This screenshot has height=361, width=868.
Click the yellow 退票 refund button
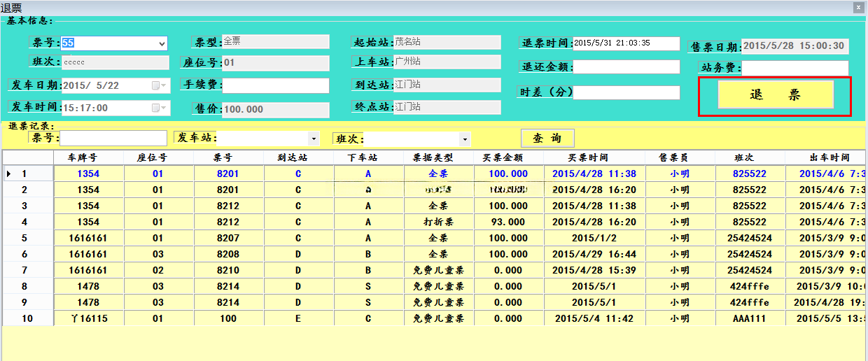[776, 94]
